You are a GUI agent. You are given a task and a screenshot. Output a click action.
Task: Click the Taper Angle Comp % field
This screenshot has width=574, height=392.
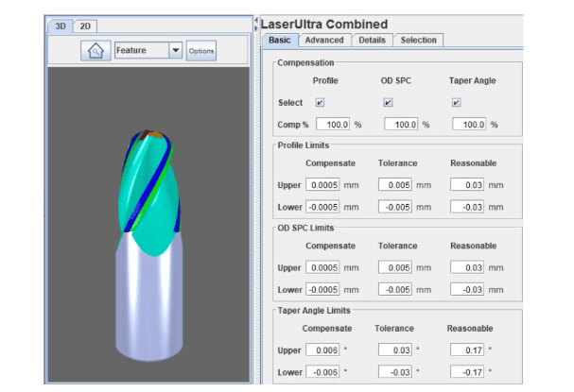pos(470,125)
